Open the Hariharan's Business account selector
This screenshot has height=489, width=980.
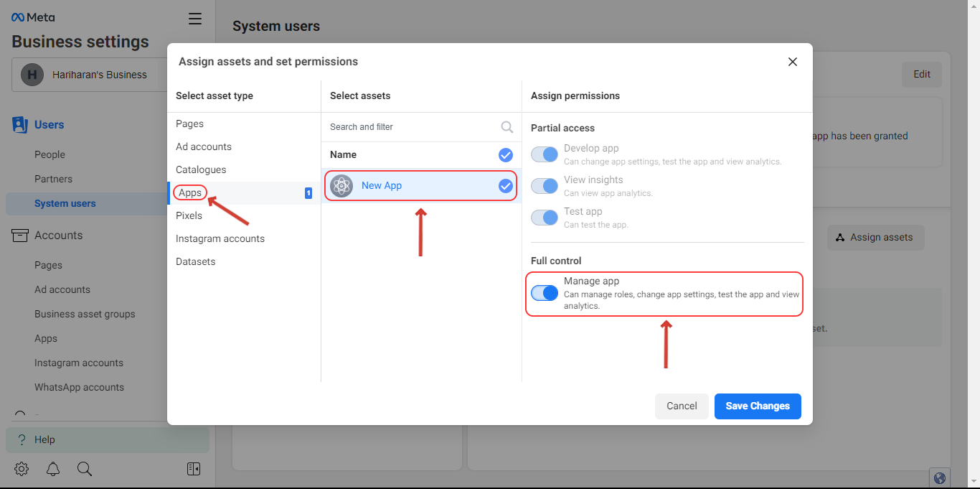[x=90, y=75]
